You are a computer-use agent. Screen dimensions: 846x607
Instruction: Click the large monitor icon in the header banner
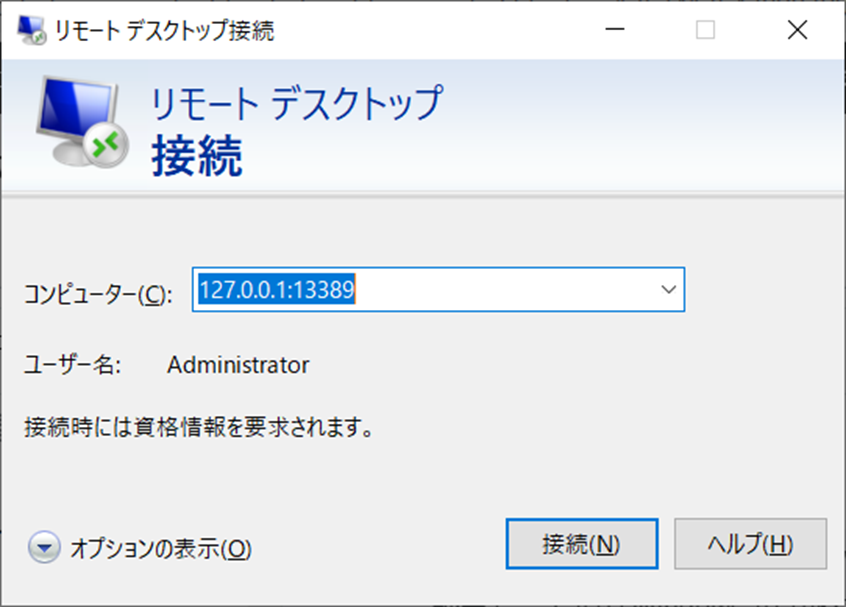tap(82, 122)
